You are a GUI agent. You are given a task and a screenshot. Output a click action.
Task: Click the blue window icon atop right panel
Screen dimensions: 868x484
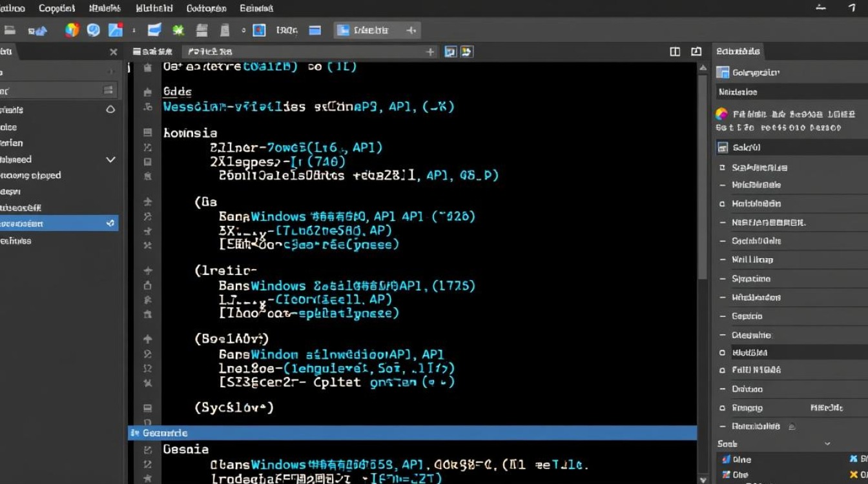723,72
